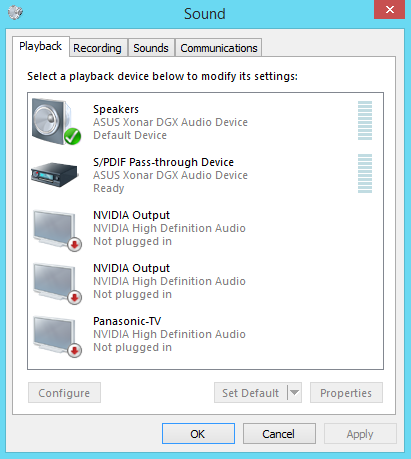Image resolution: width=411 pixels, height=459 pixels.
Task: Click the S/PDIF Pass-through receiver icon
Action: (x=55, y=175)
